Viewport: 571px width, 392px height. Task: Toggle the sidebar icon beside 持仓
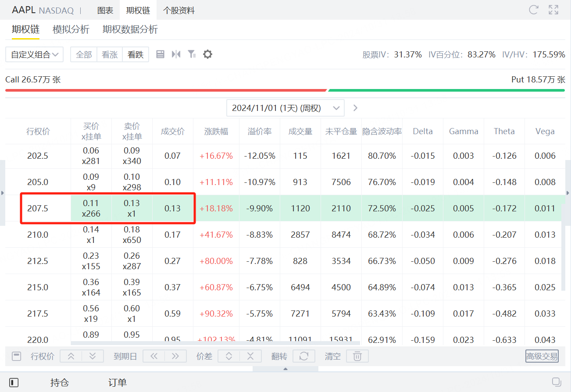click(x=14, y=382)
